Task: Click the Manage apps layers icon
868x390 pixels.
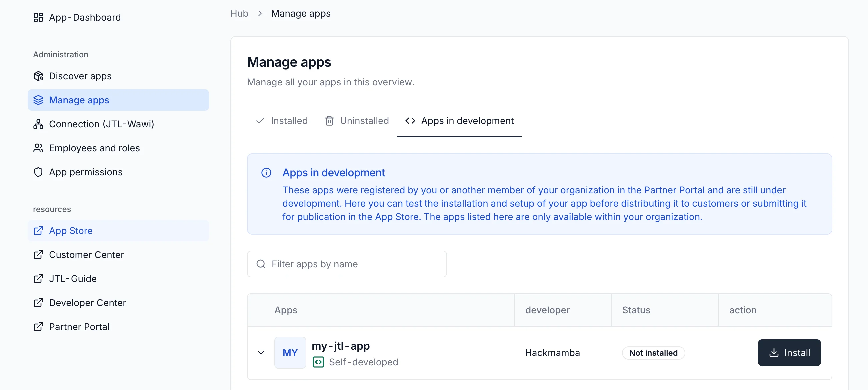Action: click(38, 100)
